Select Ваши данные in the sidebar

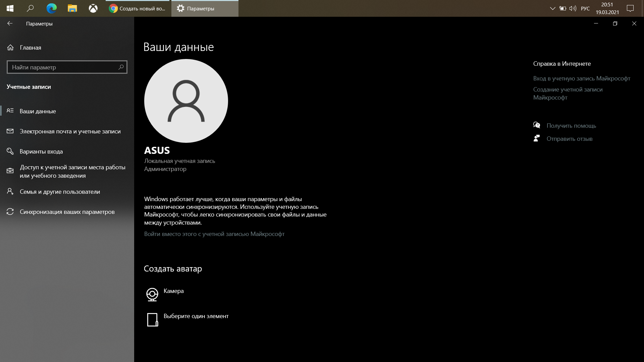coord(67,111)
